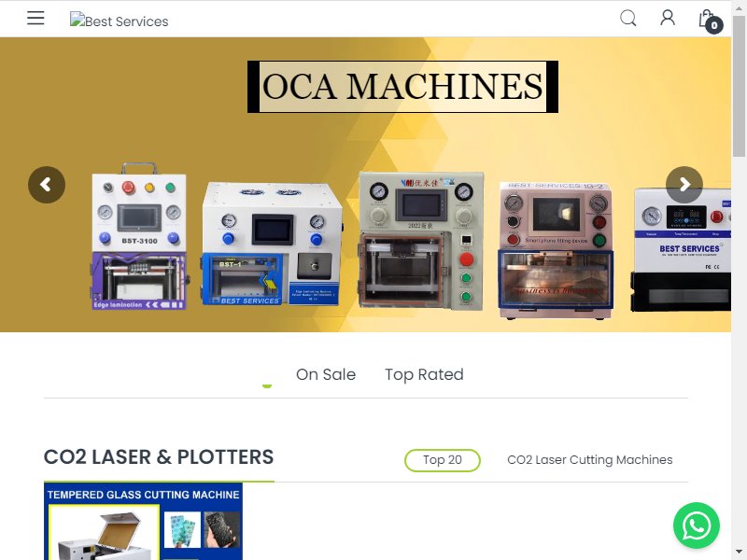Open CO2 Laser Cutting Machines category

tap(590, 460)
